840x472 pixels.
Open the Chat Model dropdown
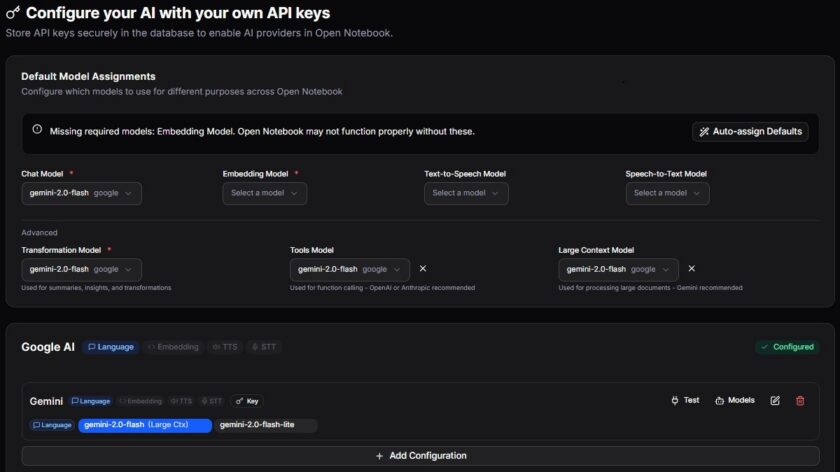(x=81, y=193)
